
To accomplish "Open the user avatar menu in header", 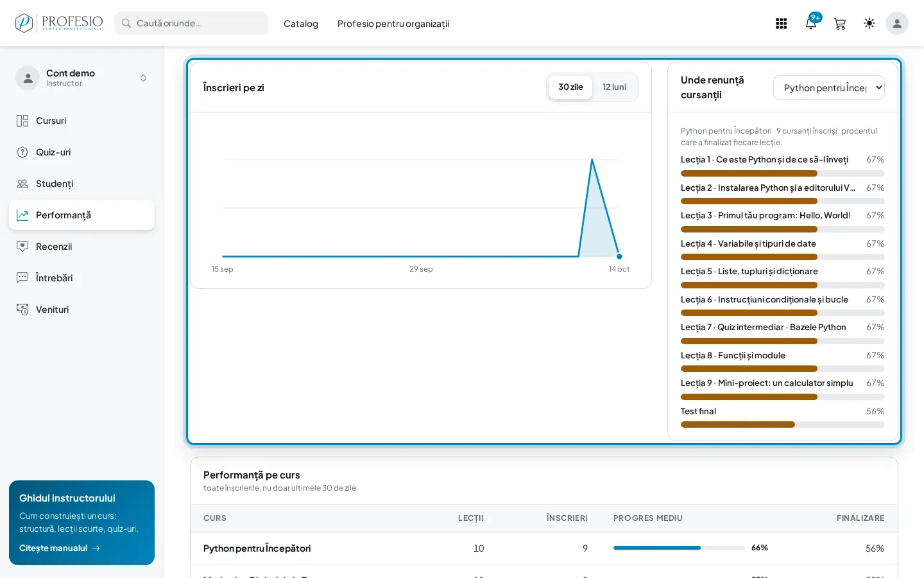I will click(897, 23).
